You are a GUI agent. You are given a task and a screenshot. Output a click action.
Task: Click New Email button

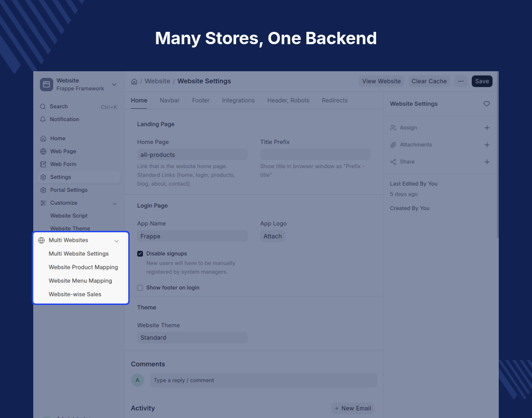352,408
